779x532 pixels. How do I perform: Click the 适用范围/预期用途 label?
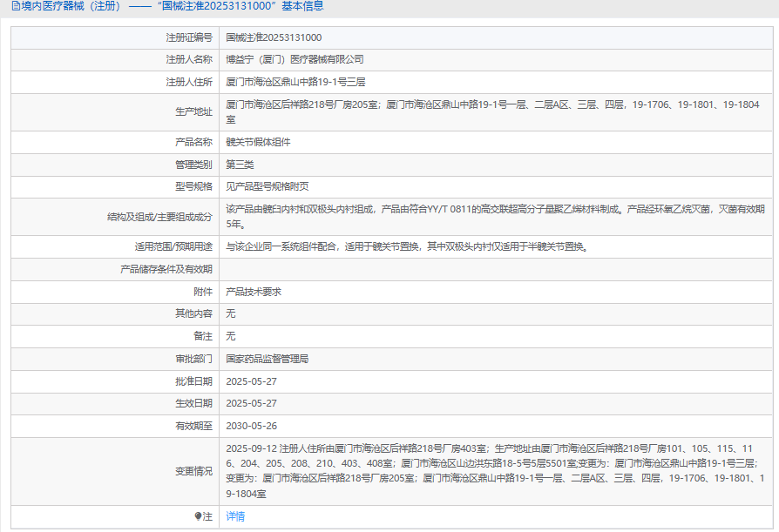point(173,246)
